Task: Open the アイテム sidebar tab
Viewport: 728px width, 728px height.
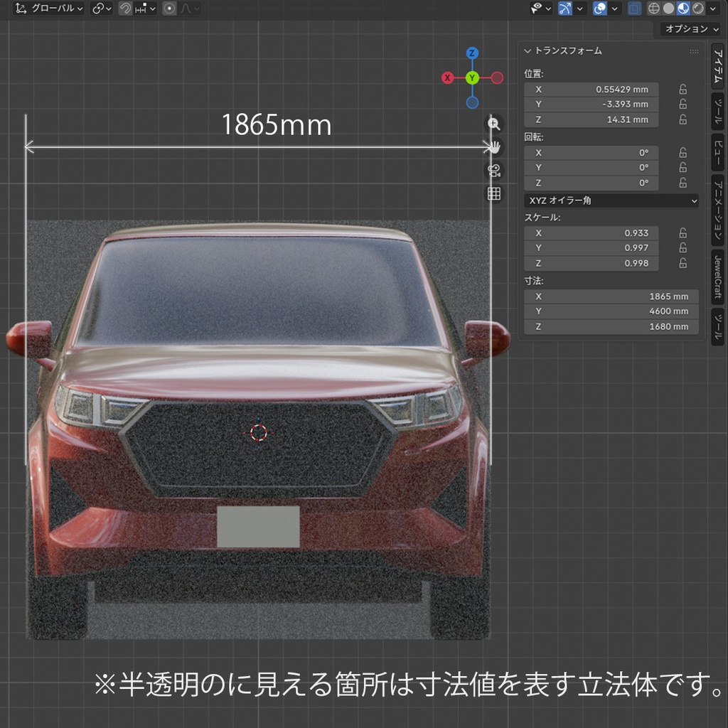Action: (718, 66)
